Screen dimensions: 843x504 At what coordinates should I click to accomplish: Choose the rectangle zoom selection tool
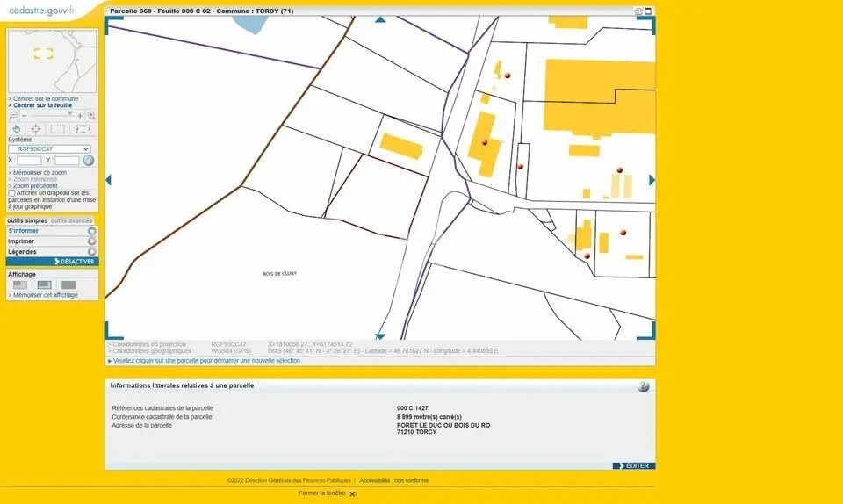point(58,129)
